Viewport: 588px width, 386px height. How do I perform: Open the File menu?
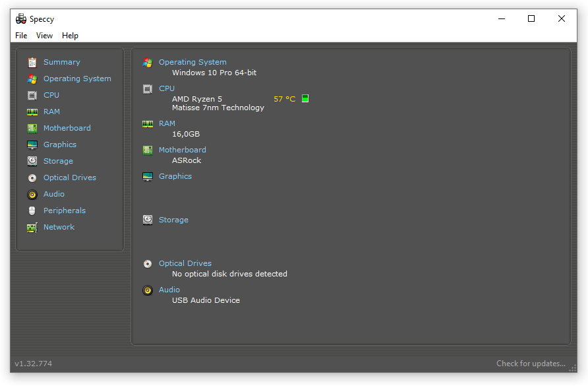coord(21,35)
